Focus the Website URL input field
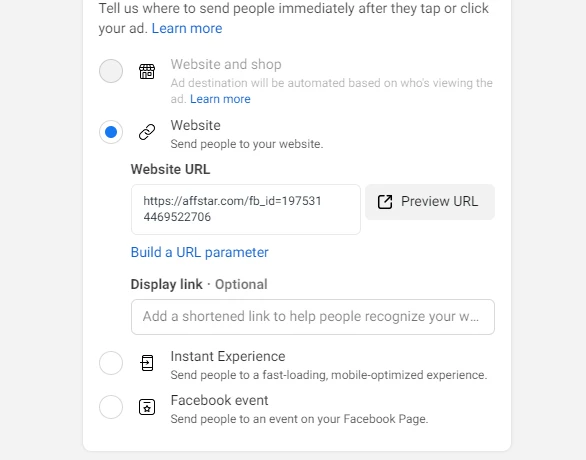Image resolution: width=586 pixels, height=460 pixels. [246, 209]
